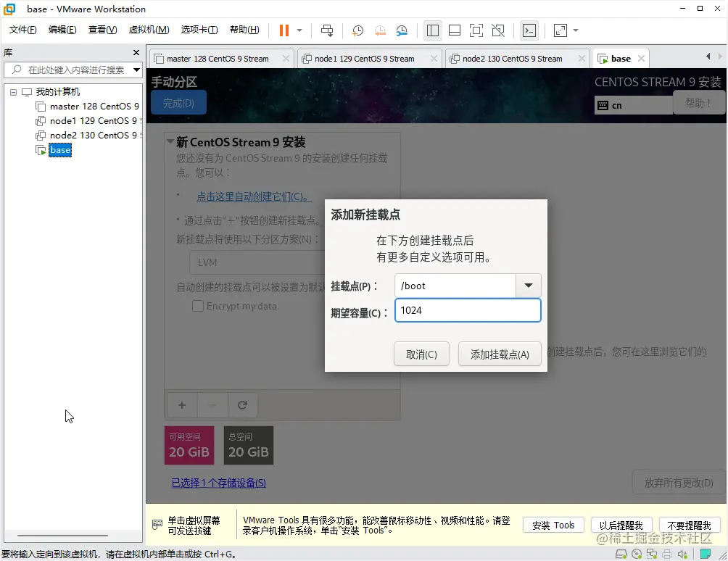The height and width of the screenshot is (561, 728).
Task: Click the minus remove mount point button
Action: click(212, 405)
